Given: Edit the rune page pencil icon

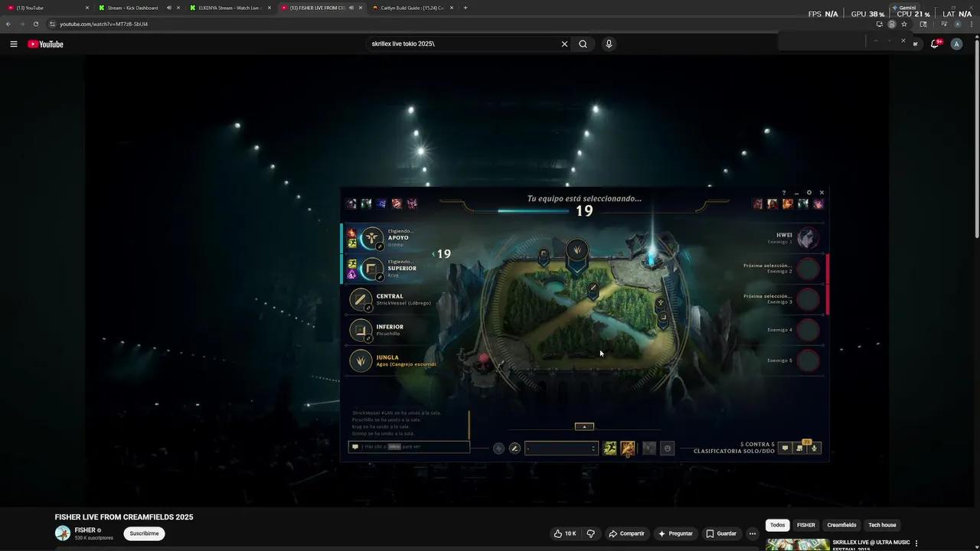Looking at the screenshot, I should click(514, 448).
